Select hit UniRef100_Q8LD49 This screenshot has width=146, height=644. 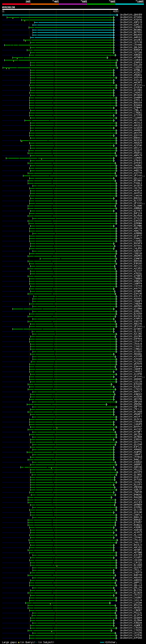(x=131, y=48)
